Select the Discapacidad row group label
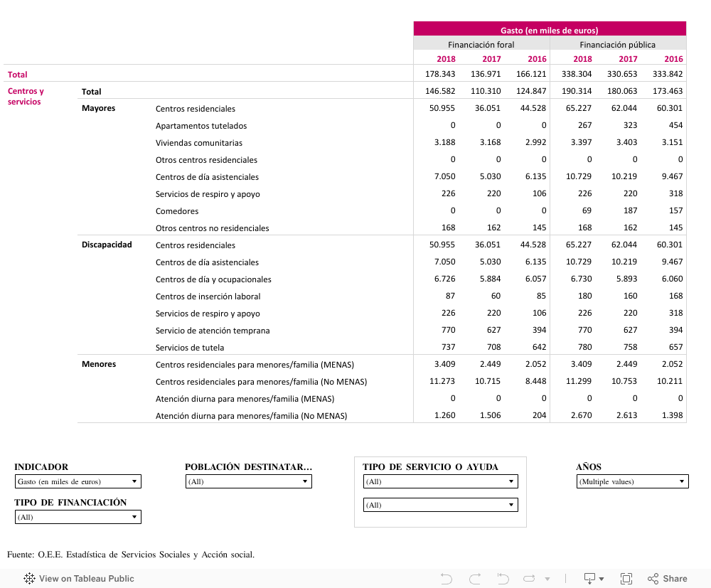This screenshot has height=588, width=711. (107, 245)
